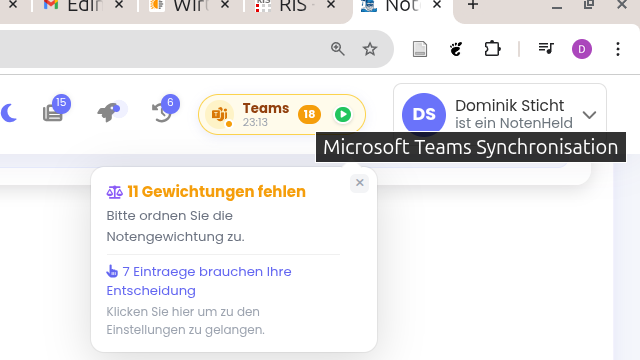640x360 pixels.
Task: Click the paw footprint extension icon
Action: (456, 49)
